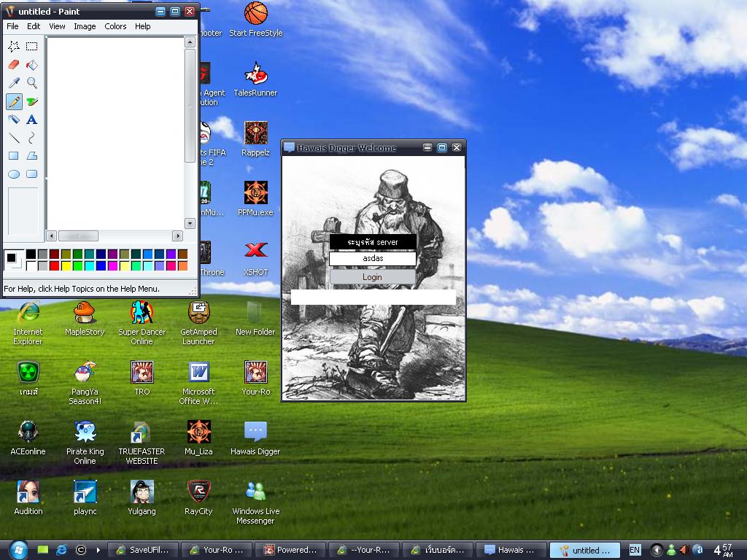Select the Free-Form Select tool in Paint
The width and height of the screenshot is (747, 560).
pos(14,46)
